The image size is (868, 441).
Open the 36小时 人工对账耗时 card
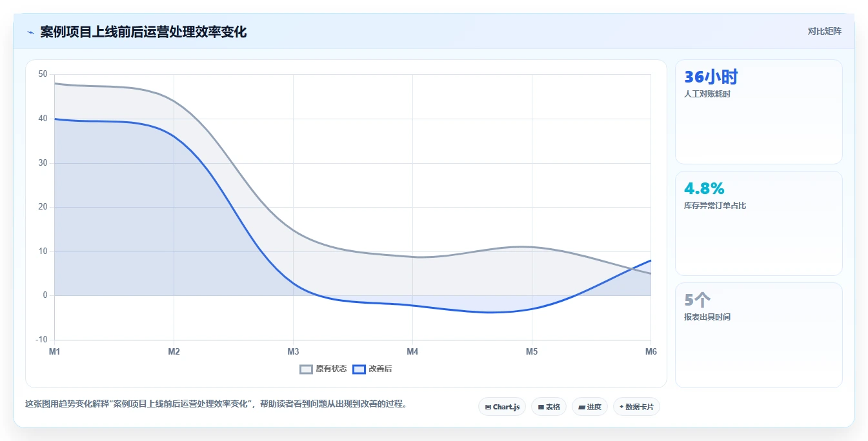tap(759, 112)
